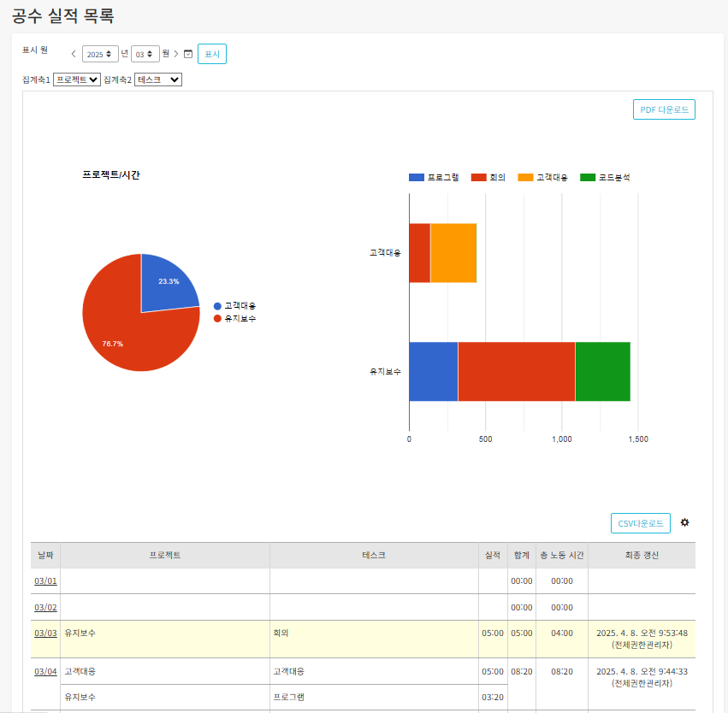Open the 03/03 date link
The image size is (728, 713).
coord(45,633)
